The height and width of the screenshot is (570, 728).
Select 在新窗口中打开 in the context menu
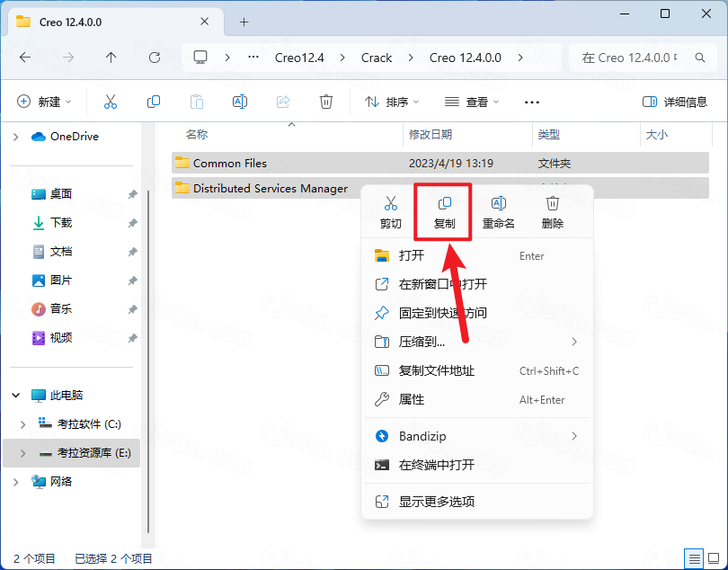point(477,284)
